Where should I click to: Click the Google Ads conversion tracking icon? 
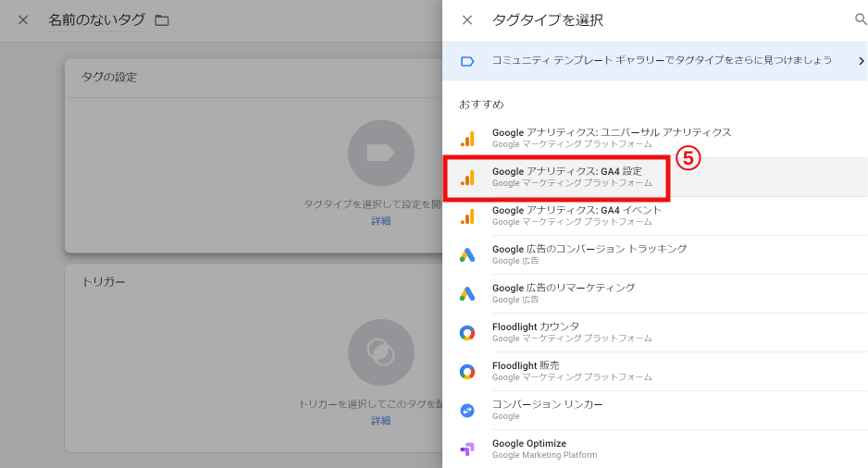[467, 255]
